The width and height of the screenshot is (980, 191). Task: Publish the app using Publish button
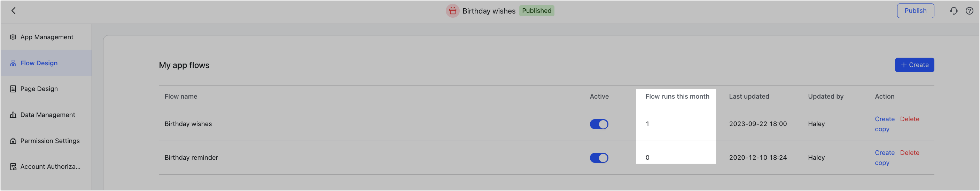(915, 11)
